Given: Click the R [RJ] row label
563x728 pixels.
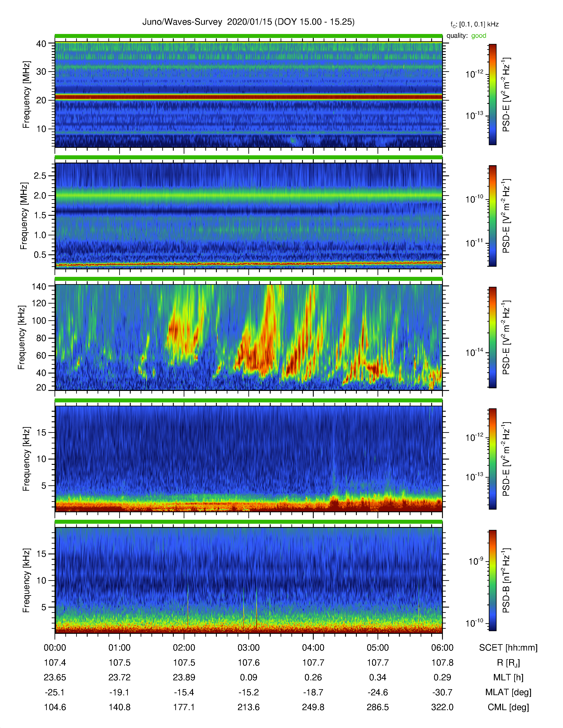Looking at the screenshot, I should tap(508, 663).
